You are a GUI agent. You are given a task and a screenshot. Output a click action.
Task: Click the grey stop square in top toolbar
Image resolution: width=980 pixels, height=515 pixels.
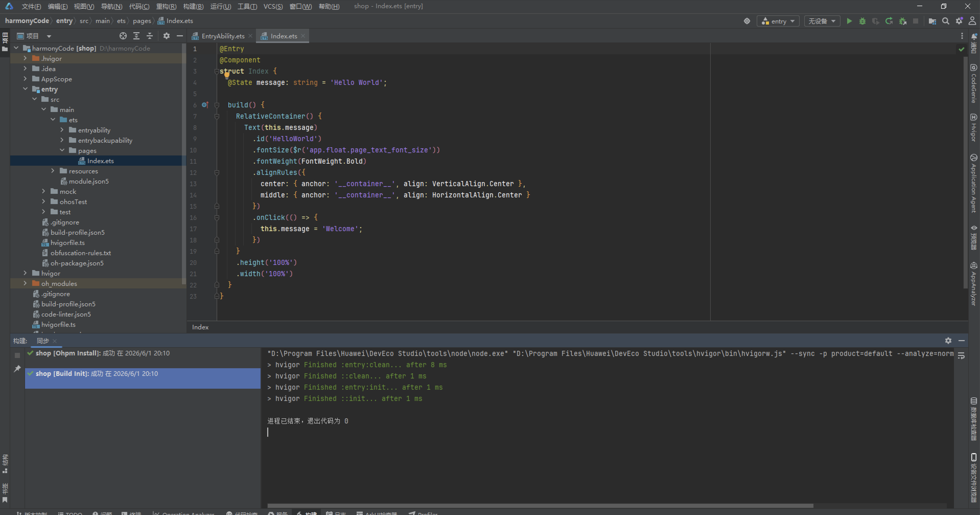pyautogui.click(x=916, y=21)
